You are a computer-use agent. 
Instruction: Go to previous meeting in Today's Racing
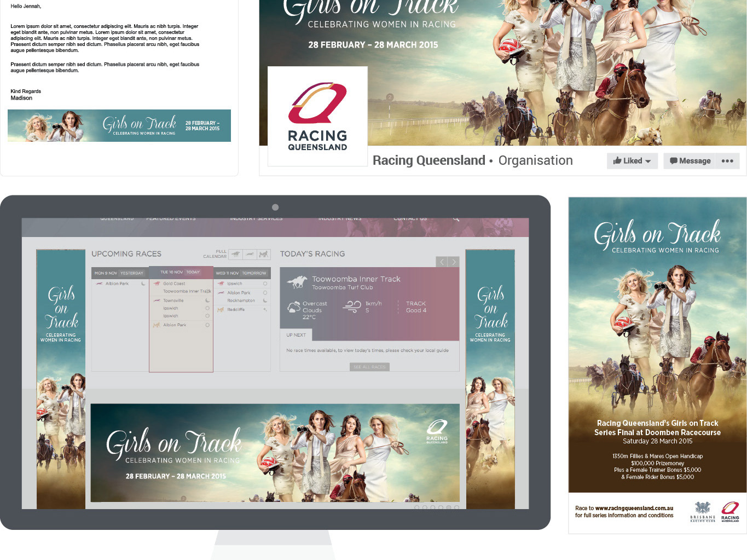tap(442, 262)
